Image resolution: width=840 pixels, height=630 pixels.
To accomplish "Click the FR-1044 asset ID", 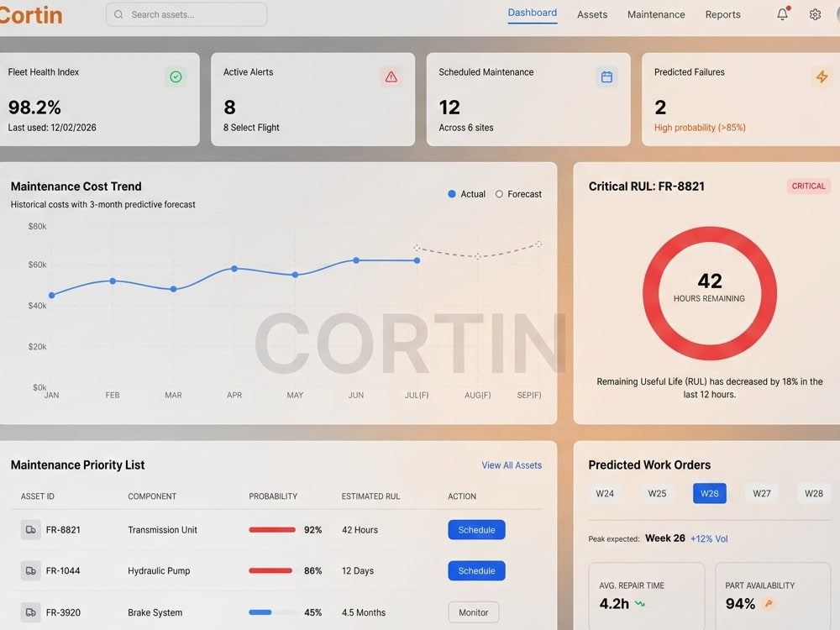I will click(x=63, y=570).
